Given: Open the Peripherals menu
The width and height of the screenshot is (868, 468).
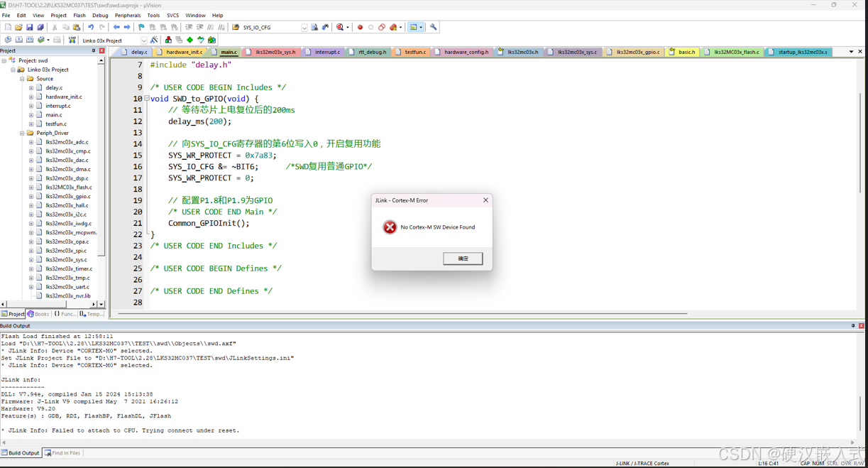Looking at the screenshot, I should [x=128, y=15].
